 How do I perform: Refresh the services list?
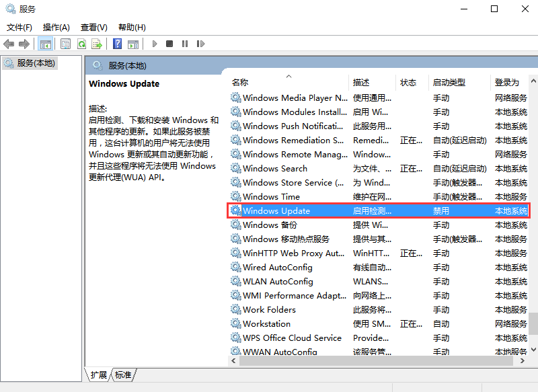coord(81,44)
